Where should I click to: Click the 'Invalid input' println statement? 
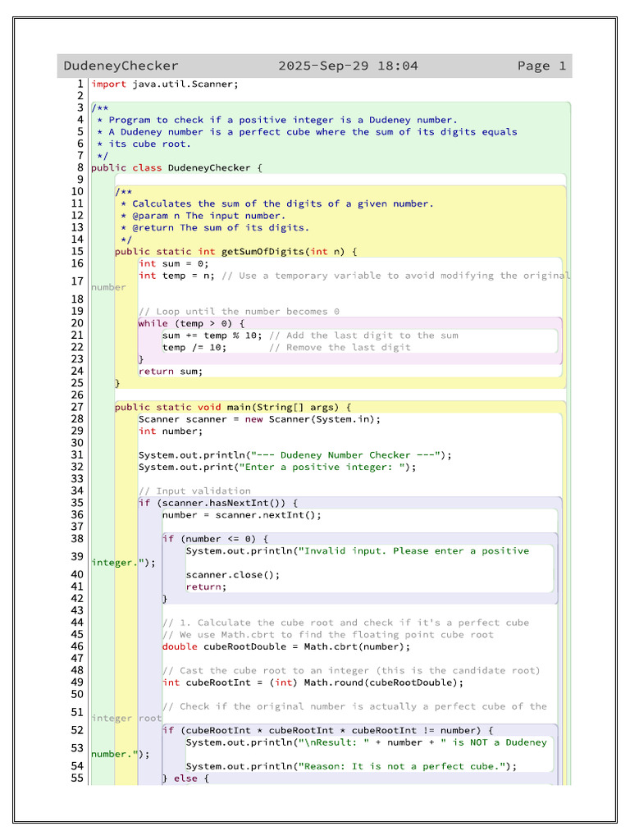(x=358, y=550)
